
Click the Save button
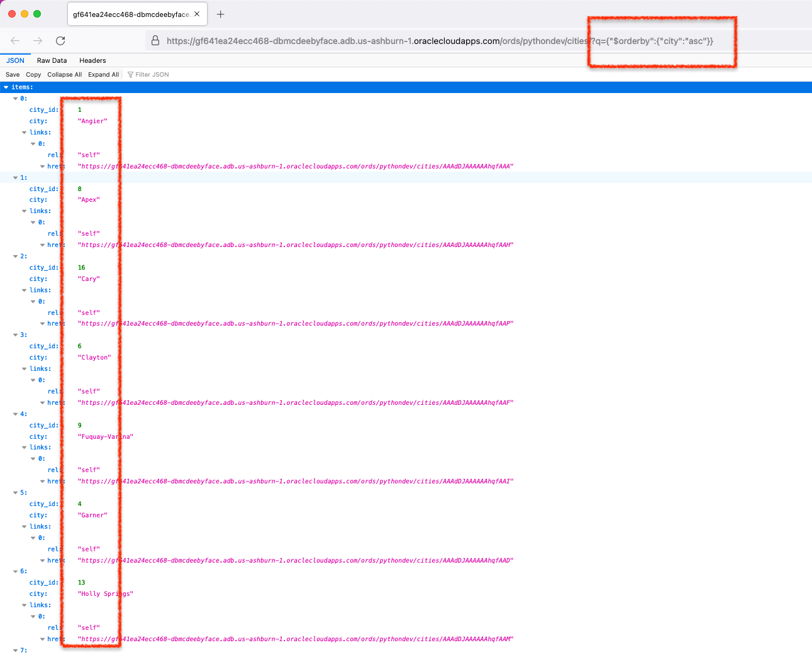point(12,74)
